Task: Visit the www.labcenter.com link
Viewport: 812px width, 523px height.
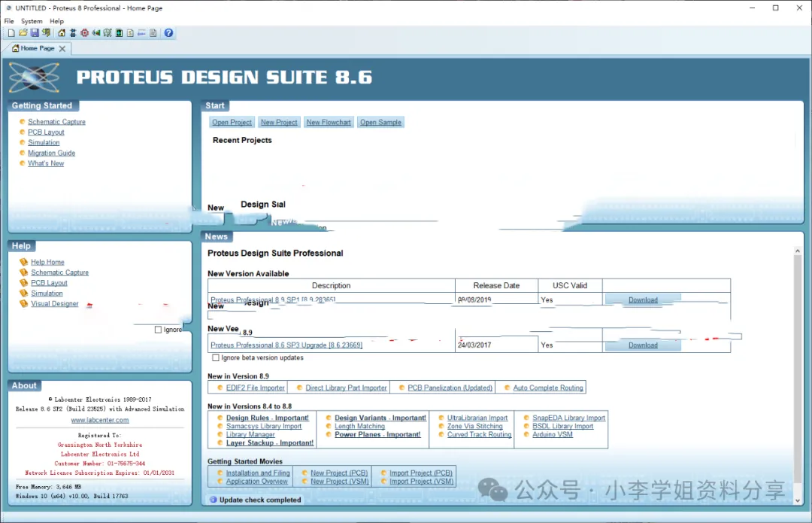Action: pos(100,421)
